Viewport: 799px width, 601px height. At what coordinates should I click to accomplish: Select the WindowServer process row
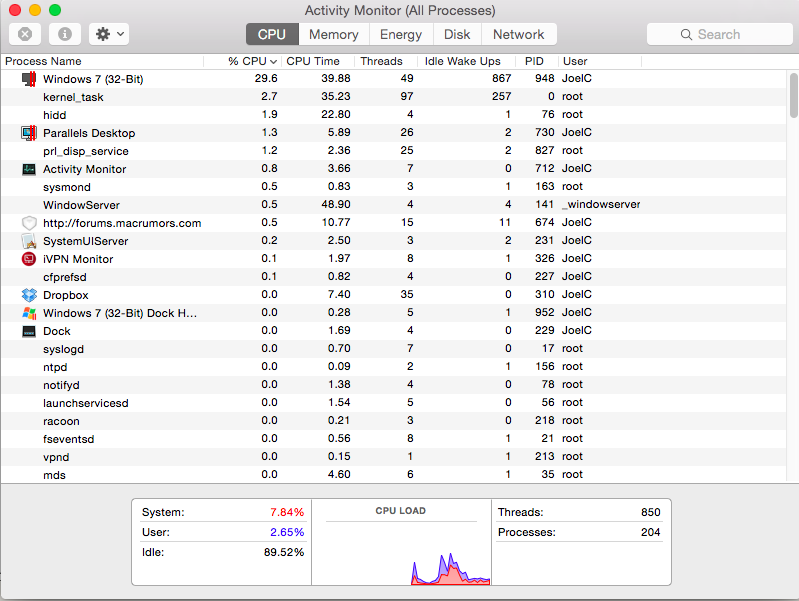(x=394, y=205)
